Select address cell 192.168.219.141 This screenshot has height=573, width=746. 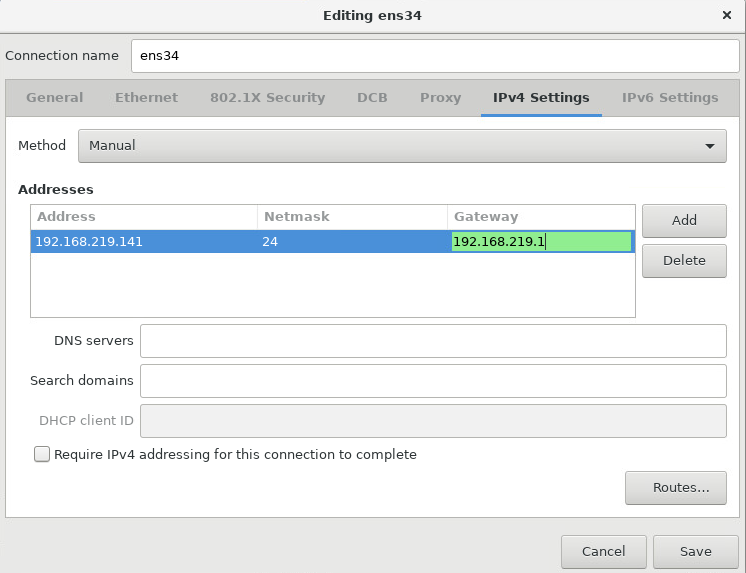coord(144,242)
